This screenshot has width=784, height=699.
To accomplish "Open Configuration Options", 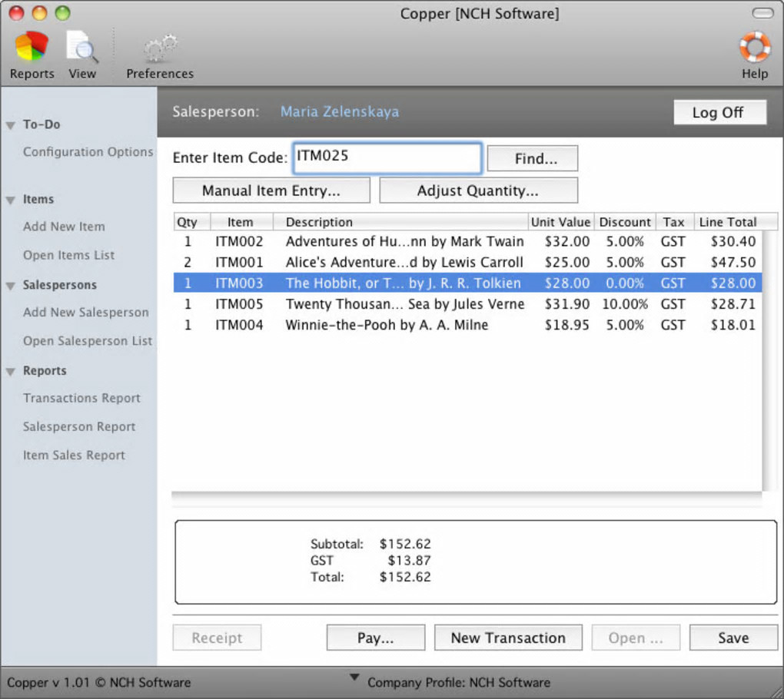I will [88, 152].
